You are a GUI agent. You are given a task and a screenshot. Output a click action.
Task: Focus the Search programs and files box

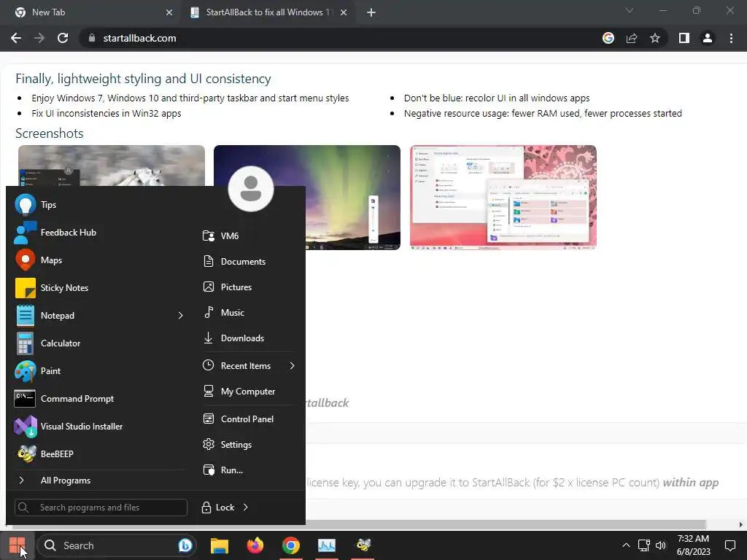[x=101, y=507]
